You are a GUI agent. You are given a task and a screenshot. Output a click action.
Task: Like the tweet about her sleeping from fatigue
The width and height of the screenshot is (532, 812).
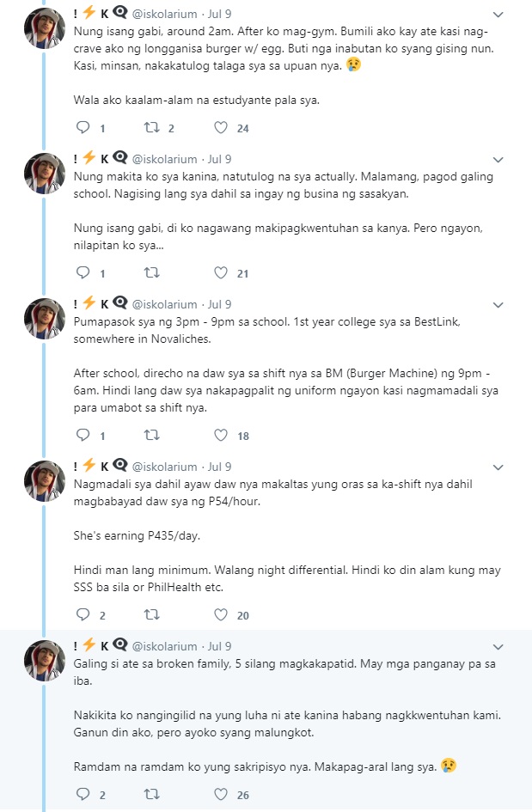pyautogui.click(x=221, y=274)
